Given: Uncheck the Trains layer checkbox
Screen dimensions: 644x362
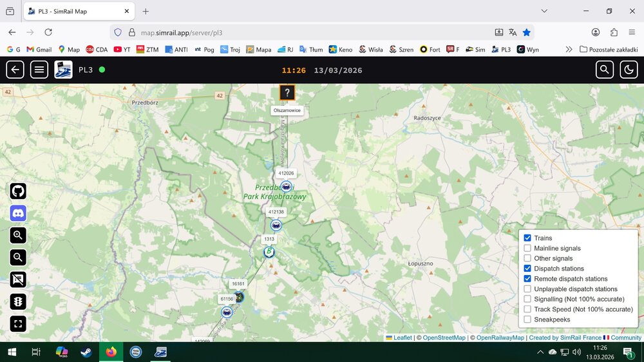Looking at the screenshot, I should (x=527, y=238).
